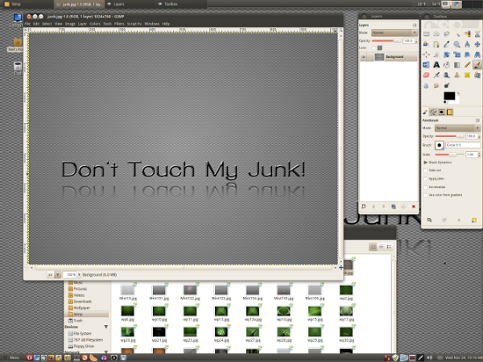Image resolution: width=483 pixels, height=362 pixels.
Task: Select the Crop tool
Action: click(x=436, y=54)
